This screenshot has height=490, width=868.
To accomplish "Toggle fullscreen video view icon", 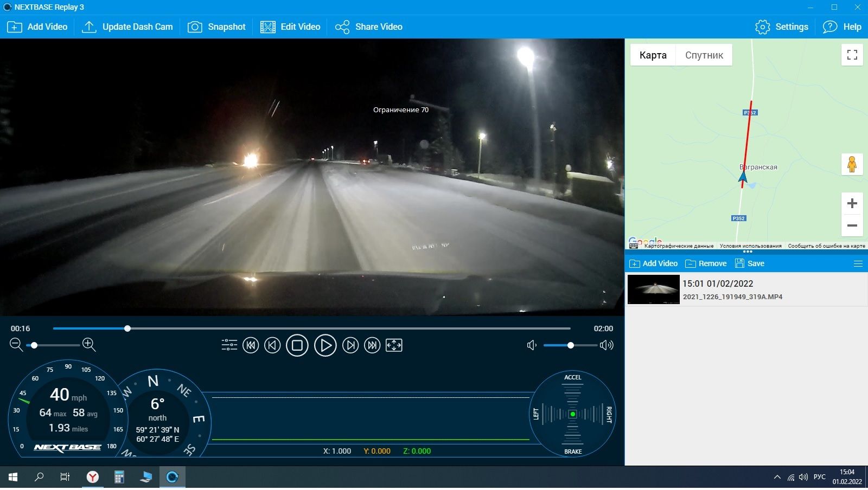I will (394, 345).
